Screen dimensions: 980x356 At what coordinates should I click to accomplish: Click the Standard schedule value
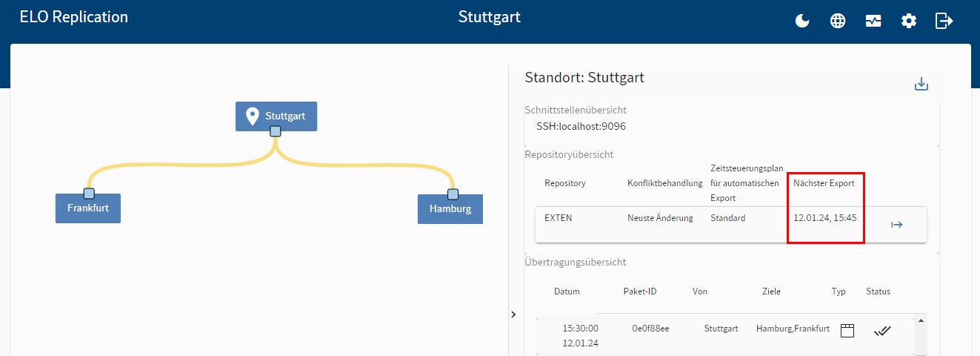coord(728,218)
